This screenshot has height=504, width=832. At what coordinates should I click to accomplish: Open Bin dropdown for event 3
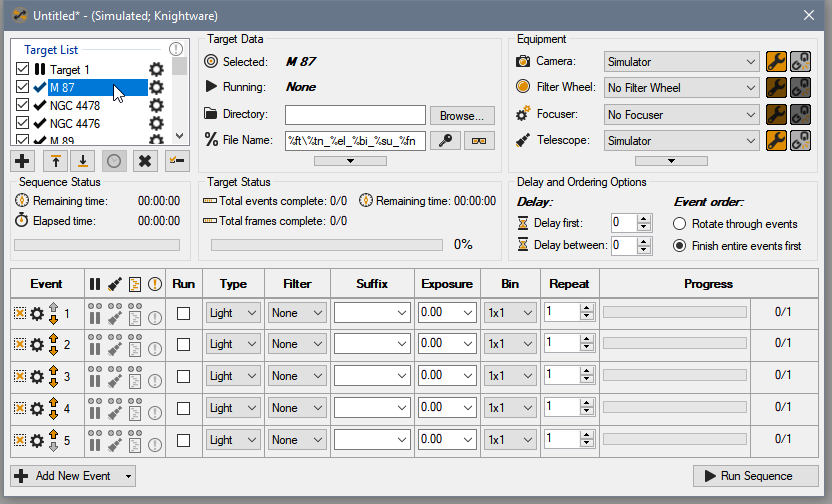tap(510, 376)
